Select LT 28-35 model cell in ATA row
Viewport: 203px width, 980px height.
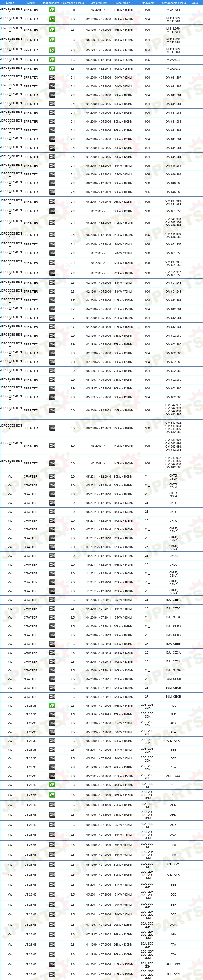31,767
